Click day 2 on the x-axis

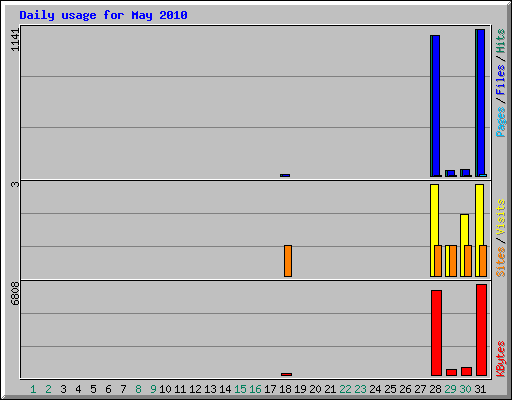pos(48,389)
